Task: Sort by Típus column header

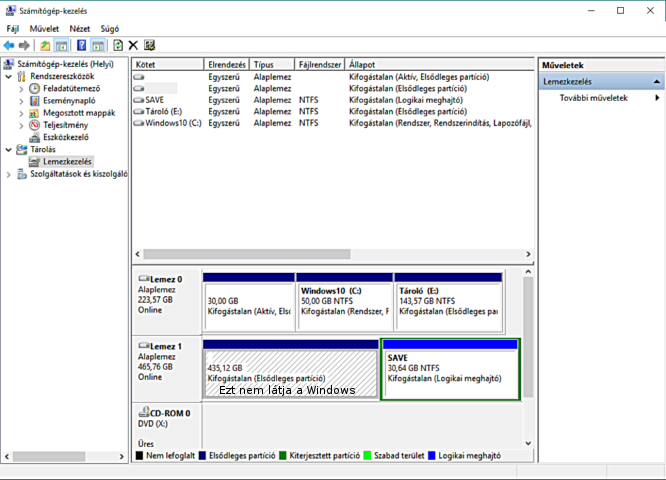Action: (x=272, y=65)
